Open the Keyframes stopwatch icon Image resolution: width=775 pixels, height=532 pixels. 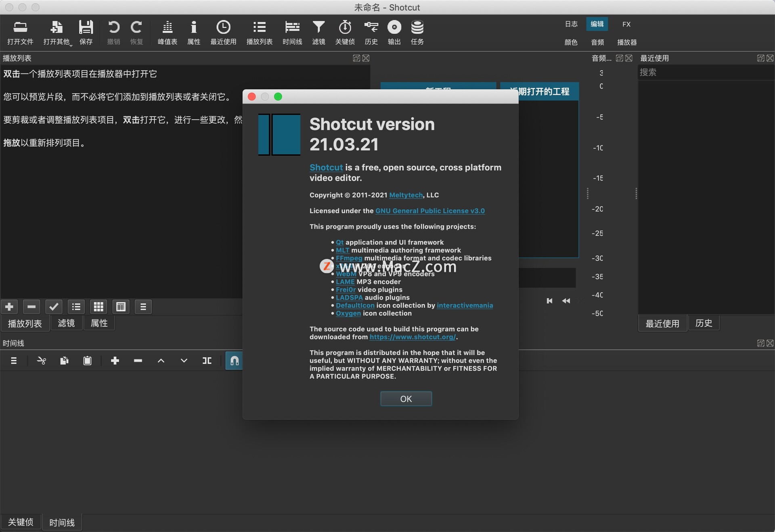click(345, 32)
